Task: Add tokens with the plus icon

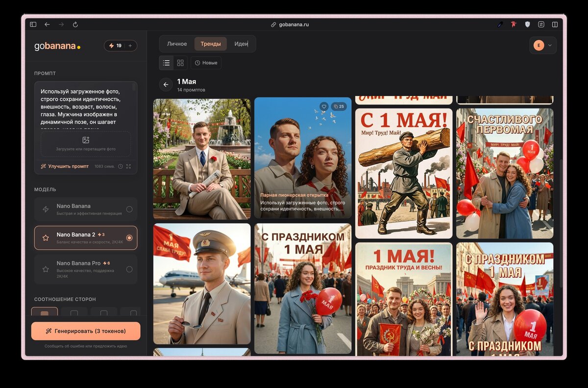Action: tap(130, 46)
